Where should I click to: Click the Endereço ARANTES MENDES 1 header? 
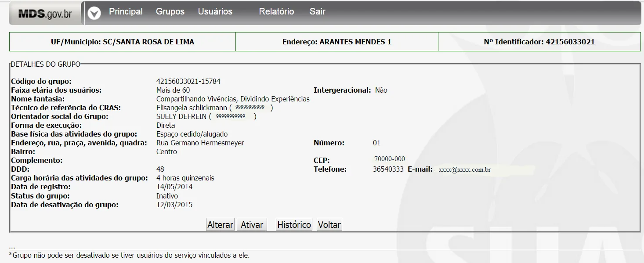pos(337,42)
